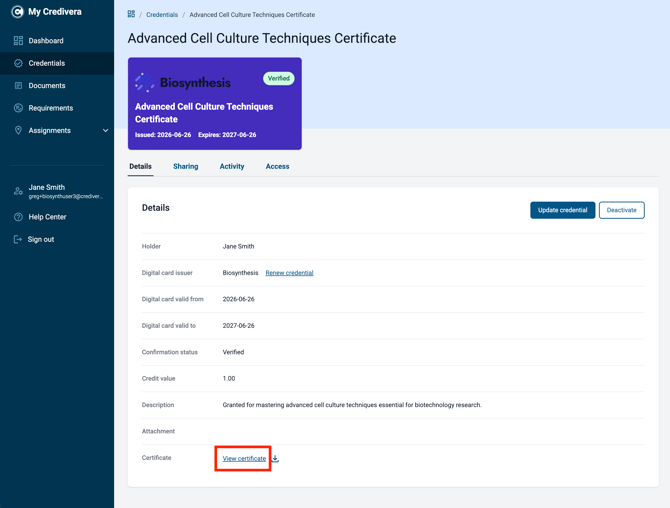This screenshot has width=670, height=508.
Task: Switch to the Access tab
Action: pos(277,167)
